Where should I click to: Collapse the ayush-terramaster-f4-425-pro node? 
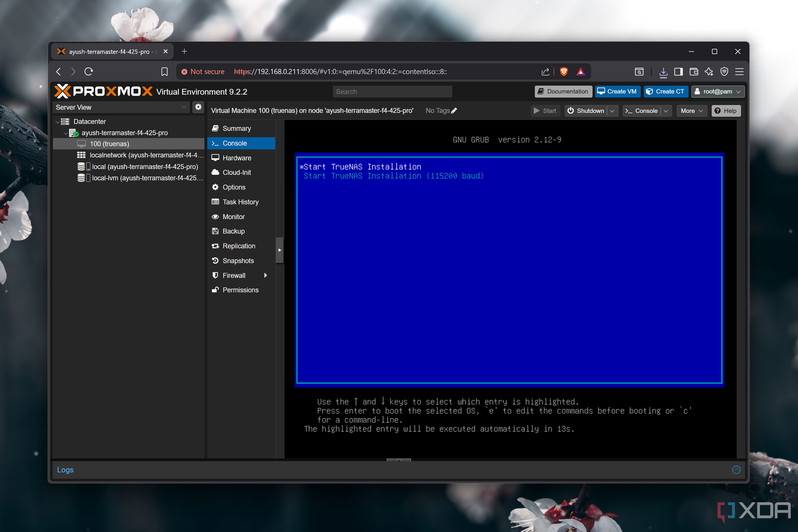point(65,133)
